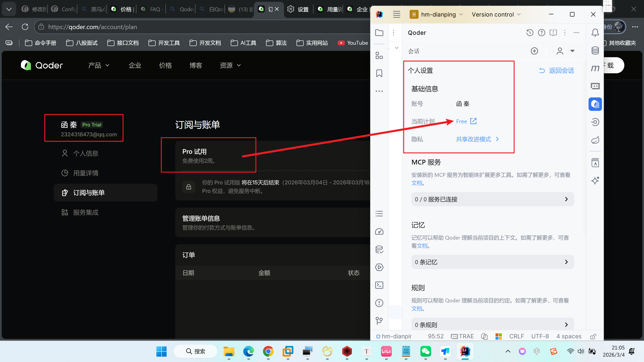Open the Terminal tool window
644x362 pixels.
coord(379,285)
